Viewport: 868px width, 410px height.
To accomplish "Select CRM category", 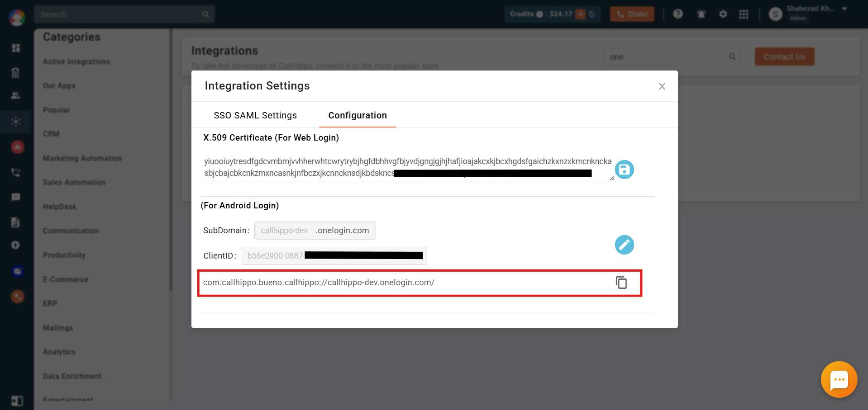I will tap(51, 134).
